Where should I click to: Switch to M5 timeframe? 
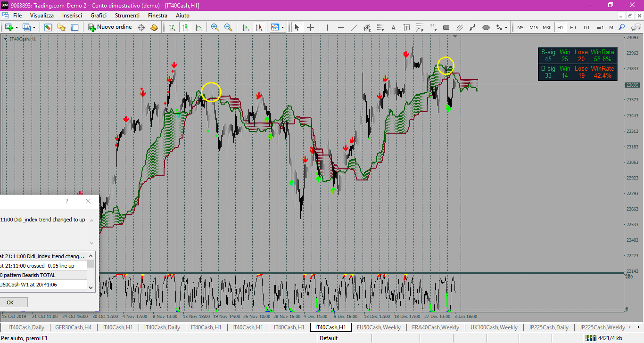coord(520,27)
